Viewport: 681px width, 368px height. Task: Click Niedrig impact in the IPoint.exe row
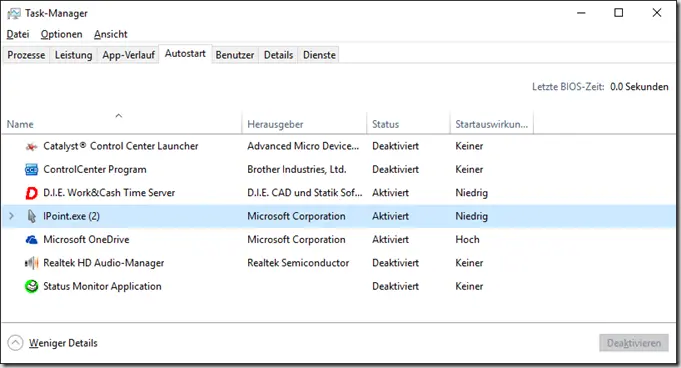472,216
